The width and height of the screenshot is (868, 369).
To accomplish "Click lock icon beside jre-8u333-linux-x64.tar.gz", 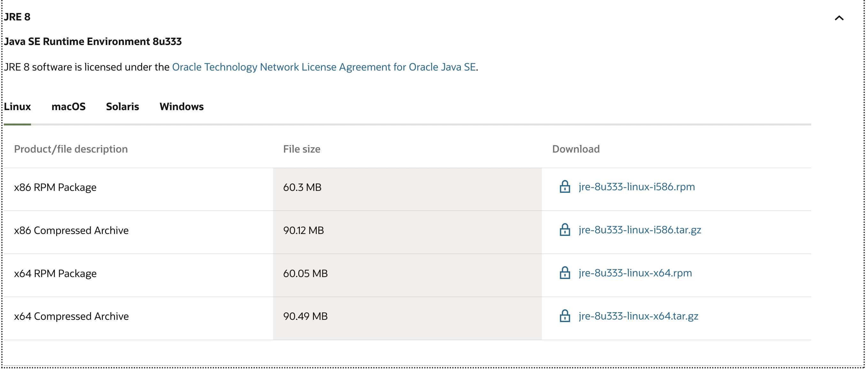I will tap(565, 316).
